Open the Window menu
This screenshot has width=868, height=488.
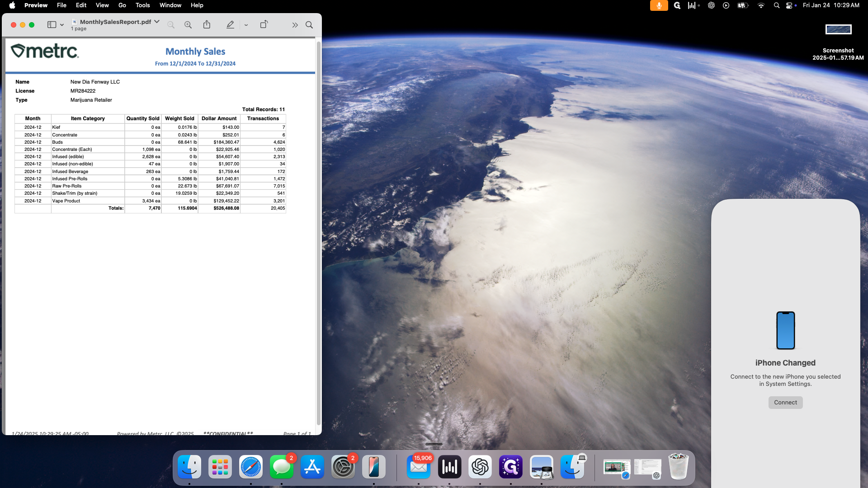pyautogui.click(x=170, y=5)
